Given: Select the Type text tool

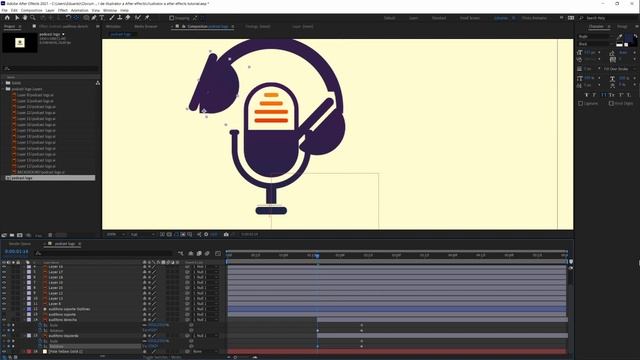Looking at the screenshot, I should coord(102,18).
